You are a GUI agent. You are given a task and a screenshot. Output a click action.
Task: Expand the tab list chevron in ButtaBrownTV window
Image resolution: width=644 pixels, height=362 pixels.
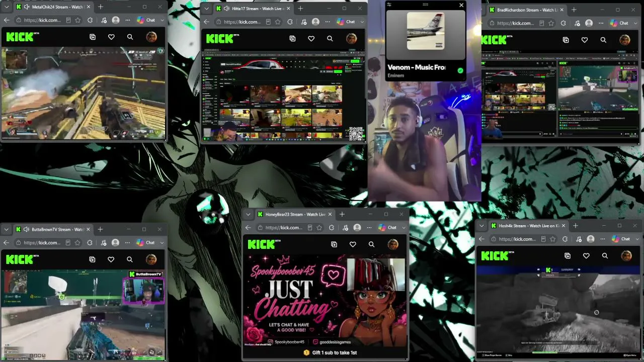[x=6, y=229]
